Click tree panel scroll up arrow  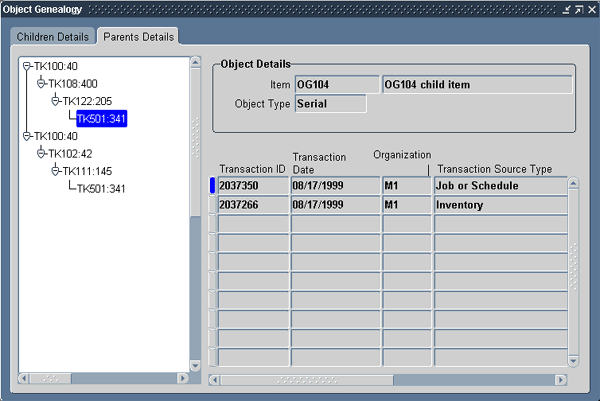point(195,62)
